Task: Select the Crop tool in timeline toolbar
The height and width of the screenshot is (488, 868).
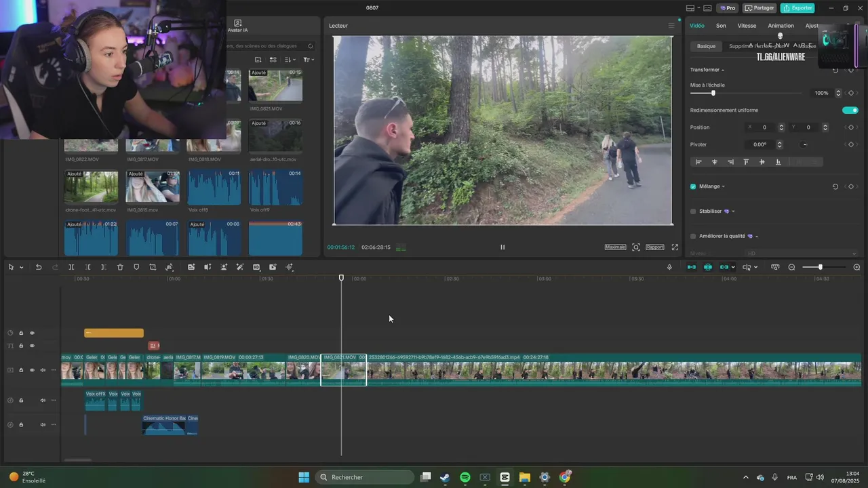Action: pyautogui.click(x=153, y=267)
